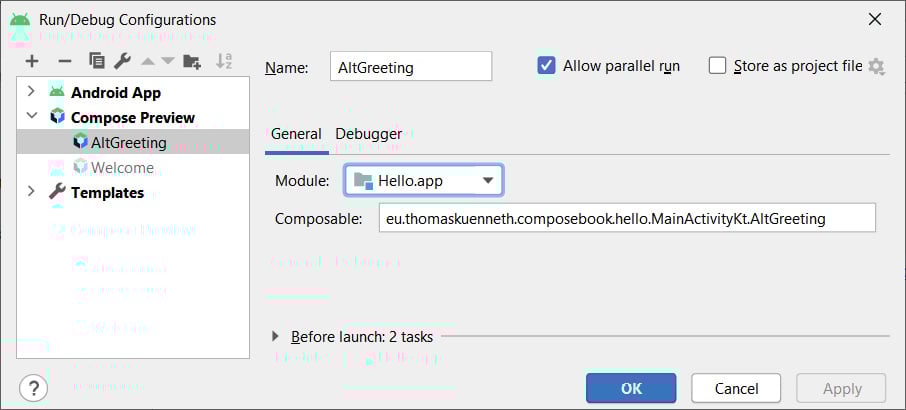This screenshot has height=410, width=906.
Task: Sort configurations alphabetically
Action: pyautogui.click(x=224, y=61)
